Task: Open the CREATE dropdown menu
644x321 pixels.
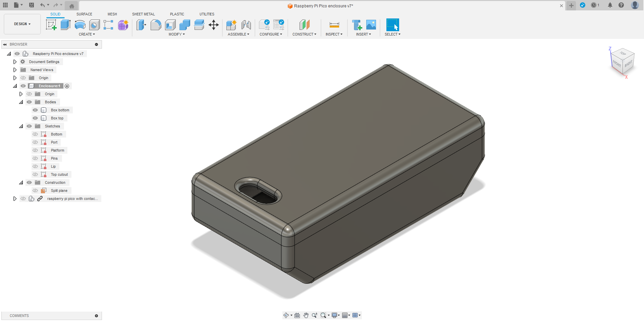Action: 87,34
